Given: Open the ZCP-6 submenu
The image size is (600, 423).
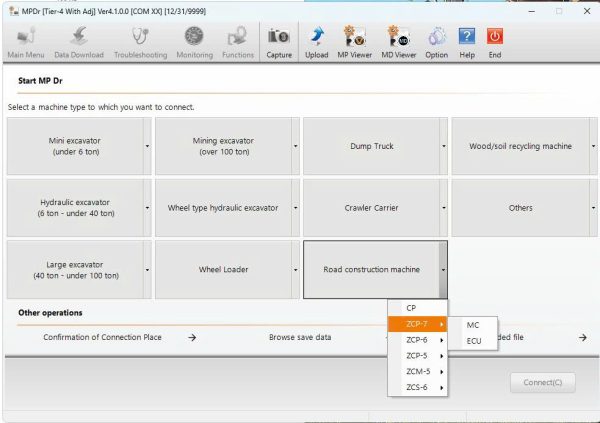Looking at the screenshot, I should coord(417,340).
